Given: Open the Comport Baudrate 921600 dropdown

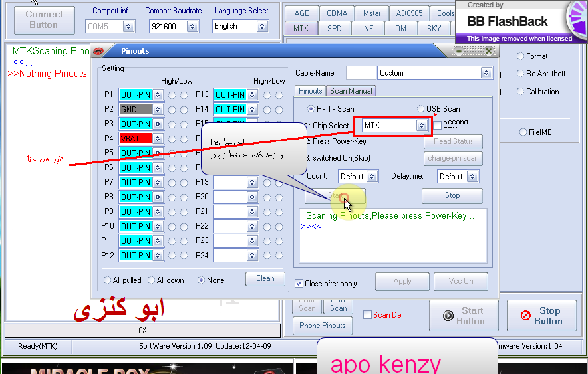Looking at the screenshot, I should pyautogui.click(x=192, y=27).
